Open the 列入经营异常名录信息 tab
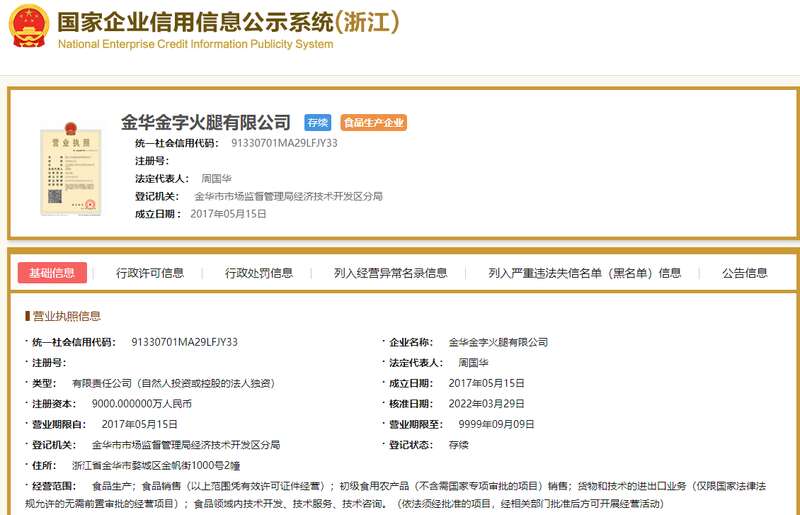 tap(390, 273)
